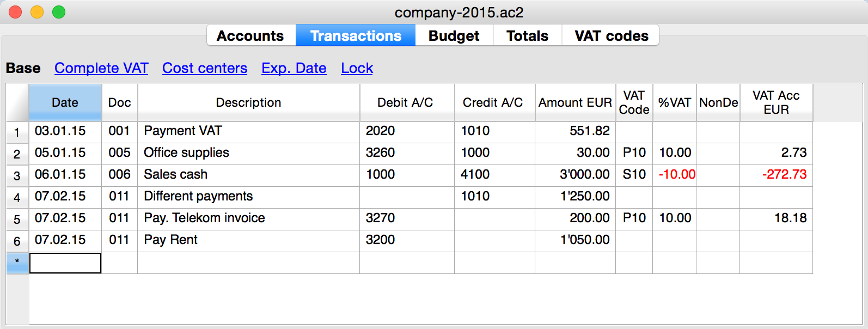This screenshot has width=868, height=329.
Task: Select the Pay Rent description cell
Action: (248, 240)
